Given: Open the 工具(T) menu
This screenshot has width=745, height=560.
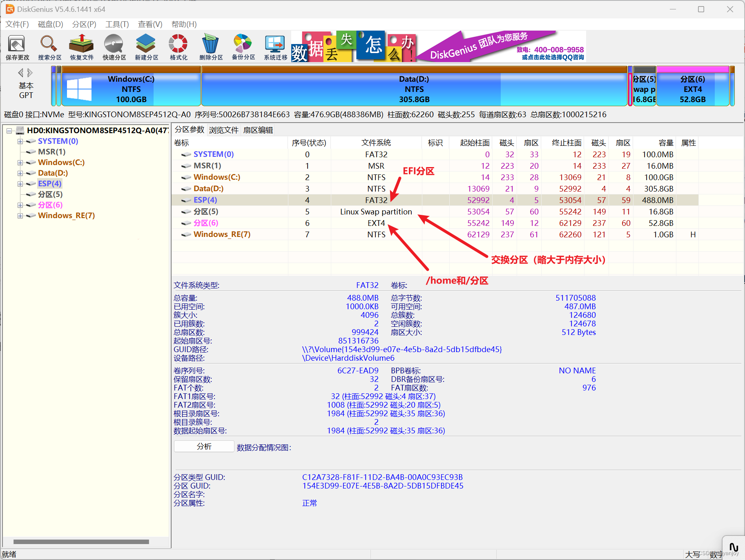Looking at the screenshot, I should tap(117, 24).
